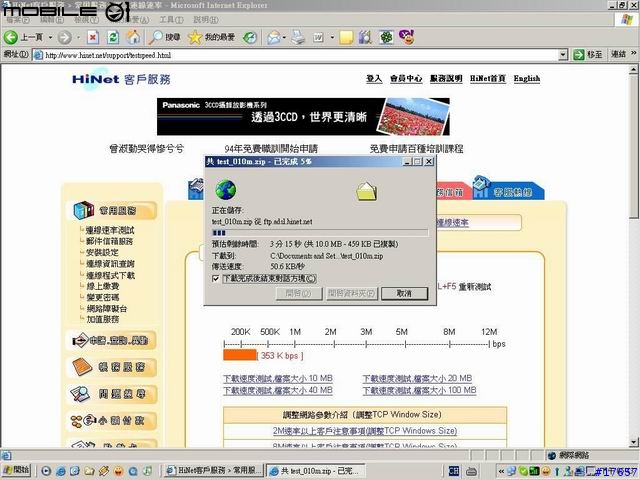Viewport: 640px width, 480px height.
Task: Click the English link
Action: tap(527, 78)
